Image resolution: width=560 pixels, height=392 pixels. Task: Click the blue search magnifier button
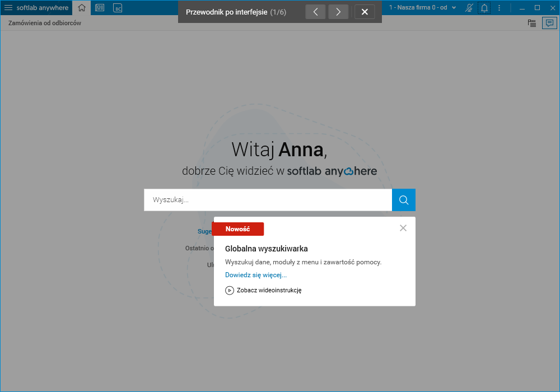[x=404, y=199]
